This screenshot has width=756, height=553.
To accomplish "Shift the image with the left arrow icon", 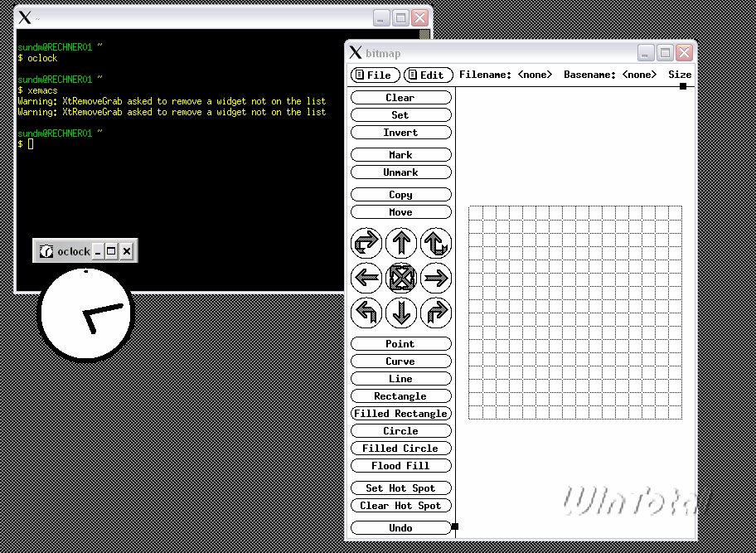I will [366, 279].
